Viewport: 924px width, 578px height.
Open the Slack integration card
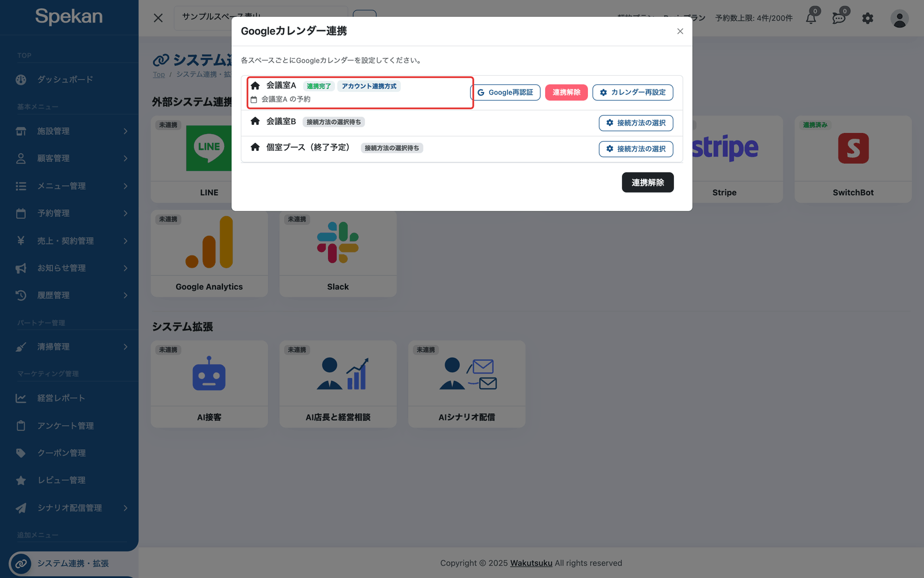click(x=338, y=254)
